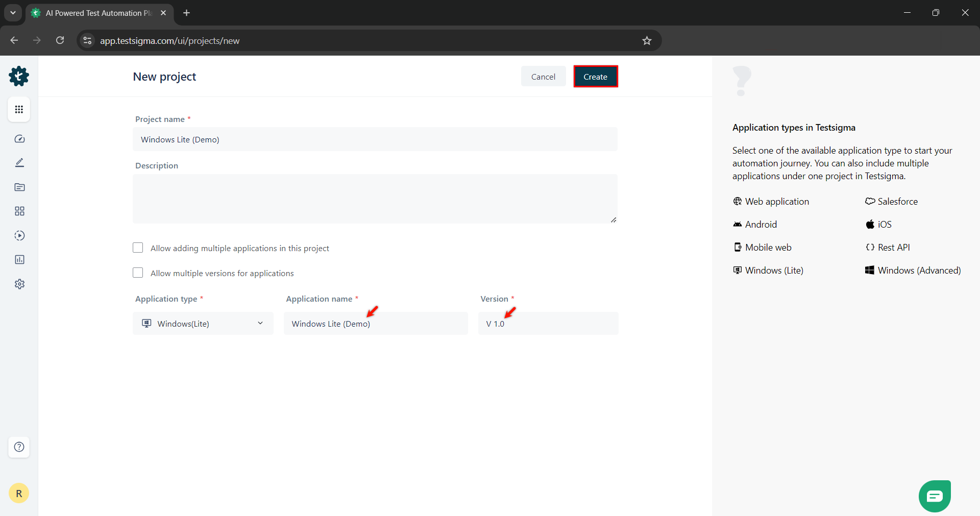Click Rest API in the types list

(x=888, y=248)
